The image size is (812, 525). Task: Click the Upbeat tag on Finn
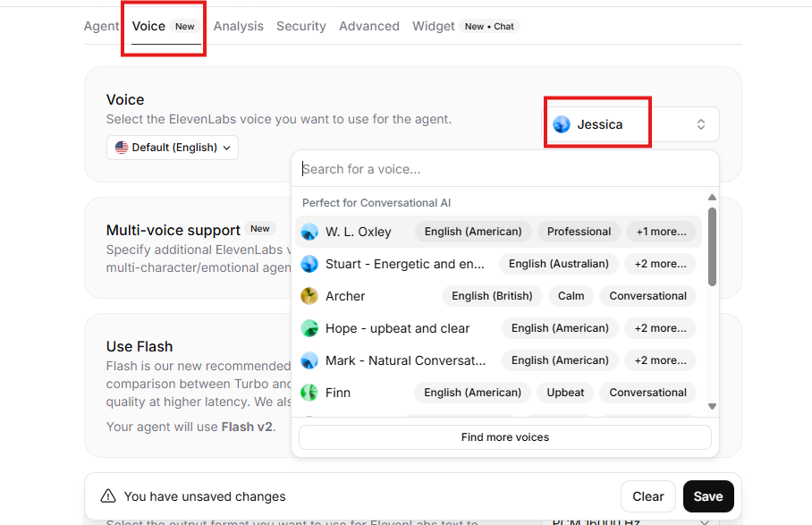coord(565,393)
